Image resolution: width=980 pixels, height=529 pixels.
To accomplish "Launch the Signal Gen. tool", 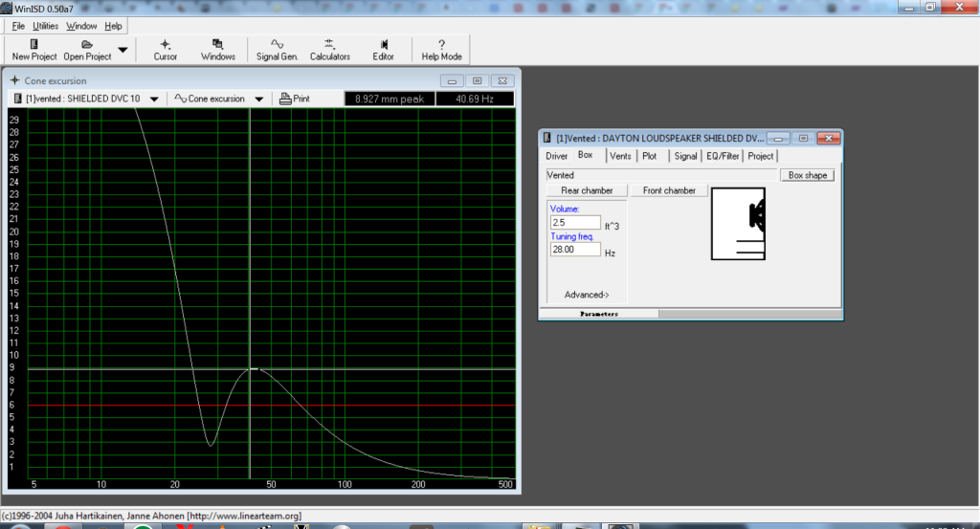I will click(277, 50).
